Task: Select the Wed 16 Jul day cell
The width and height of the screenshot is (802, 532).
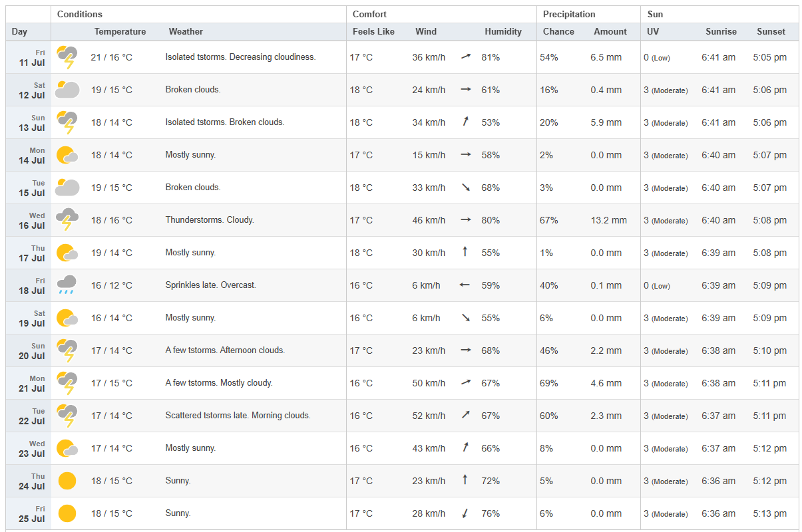Action: click(x=29, y=220)
